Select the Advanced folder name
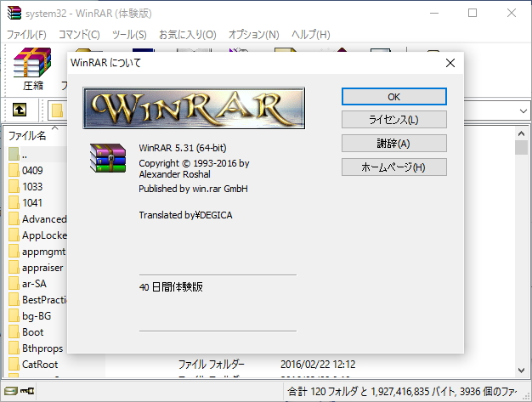The width and height of the screenshot is (532, 402). click(44, 218)
